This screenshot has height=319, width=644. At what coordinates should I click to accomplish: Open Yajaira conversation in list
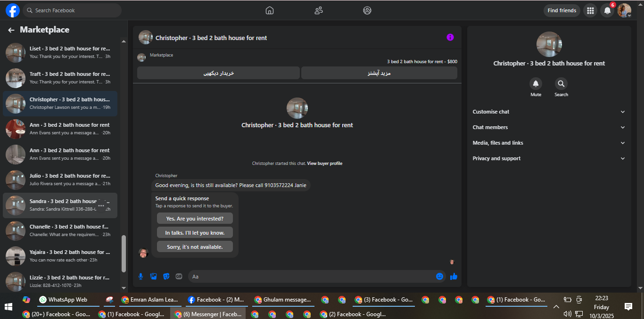pyautogui.click(x=60, y=256)
